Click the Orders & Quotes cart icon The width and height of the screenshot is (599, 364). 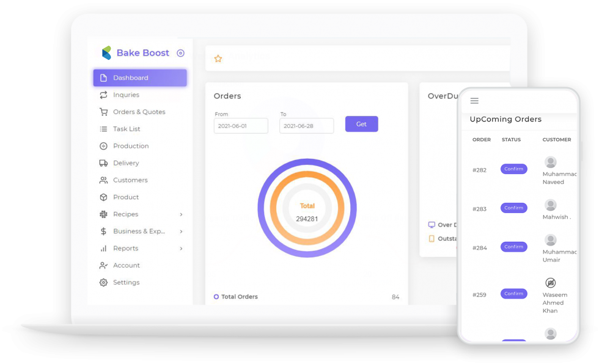tap(103, 112)
